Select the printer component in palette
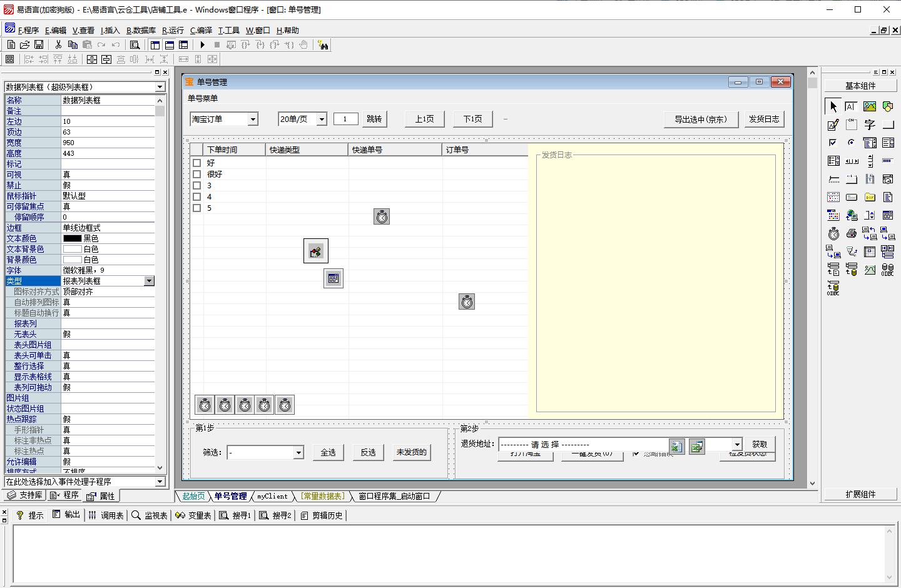The image size is (901, 588). coord(852,234)
